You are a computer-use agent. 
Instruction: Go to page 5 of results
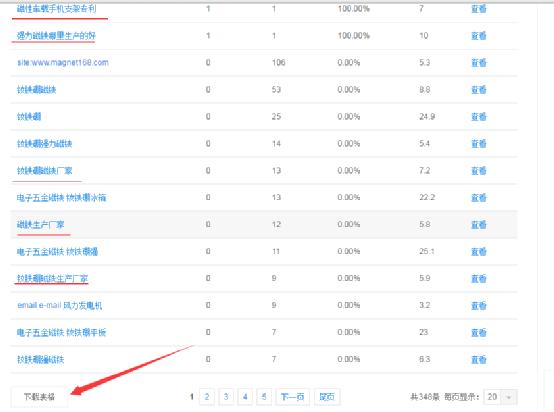tap(264, 397)
